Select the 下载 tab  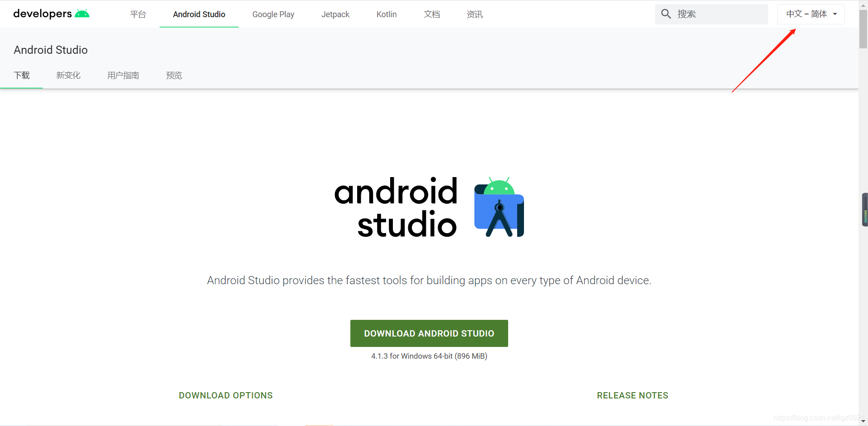[22, 75]
